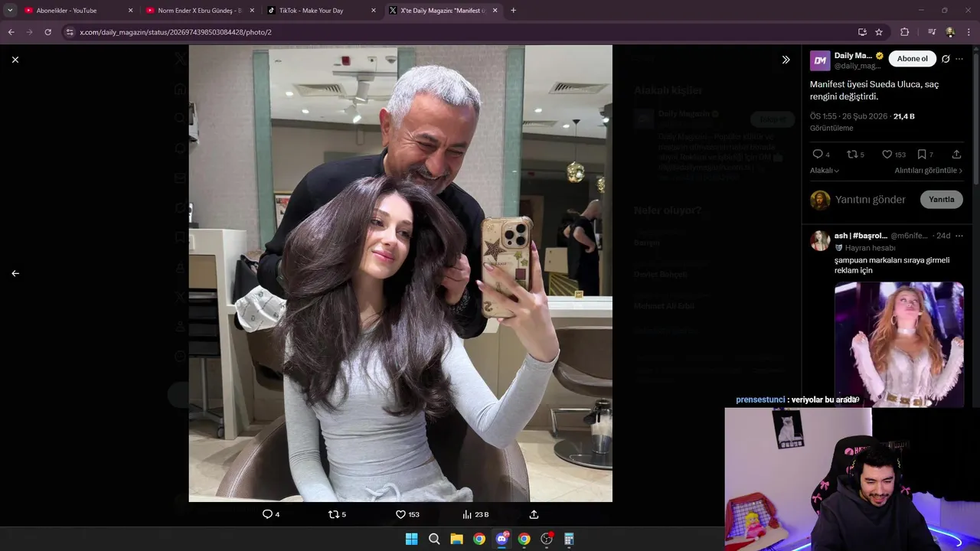Image resolution: width=980 pixels, height=551 pixels.
Task: Click the x.com address bar URL
Action: point(175,32)
